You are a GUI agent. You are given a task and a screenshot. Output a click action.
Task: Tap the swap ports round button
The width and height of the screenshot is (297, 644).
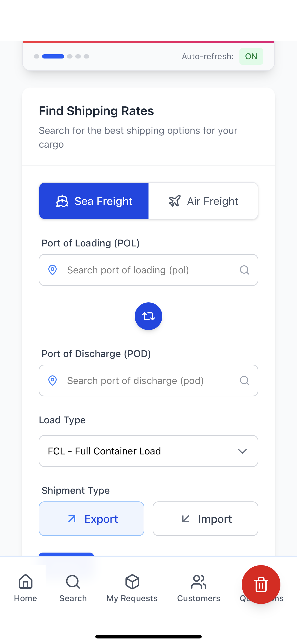point(148,316)
